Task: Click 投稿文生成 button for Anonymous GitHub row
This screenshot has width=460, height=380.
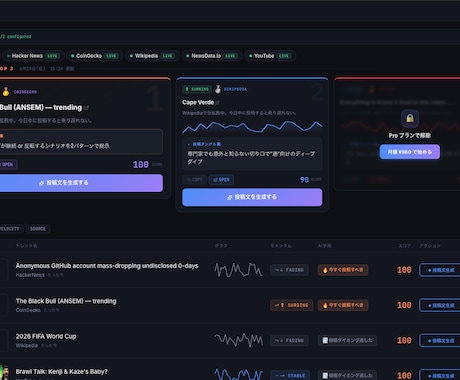Action: [440, 270]
